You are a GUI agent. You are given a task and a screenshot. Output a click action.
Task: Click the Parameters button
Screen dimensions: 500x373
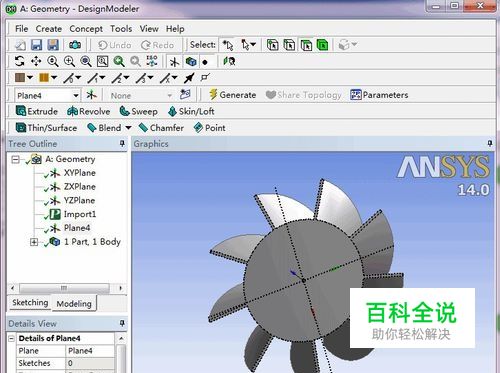pyautogui.click(x=379, y=95)
